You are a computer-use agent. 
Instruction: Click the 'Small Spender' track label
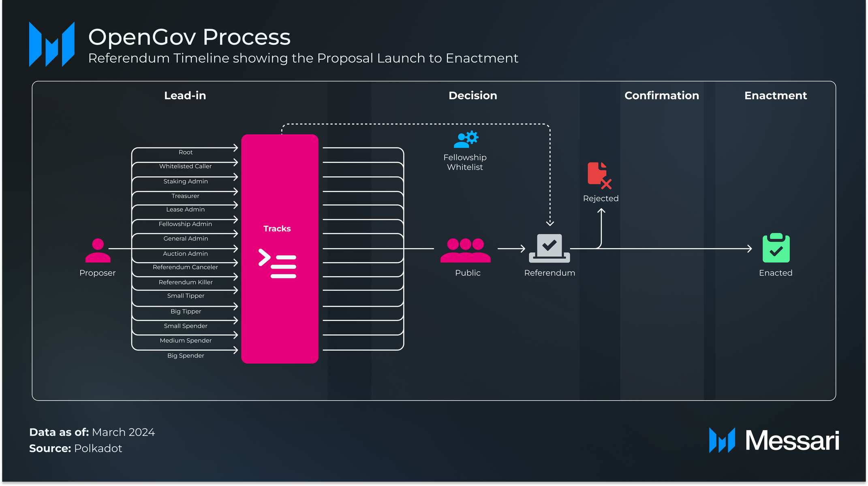click(x=186, y=326)
